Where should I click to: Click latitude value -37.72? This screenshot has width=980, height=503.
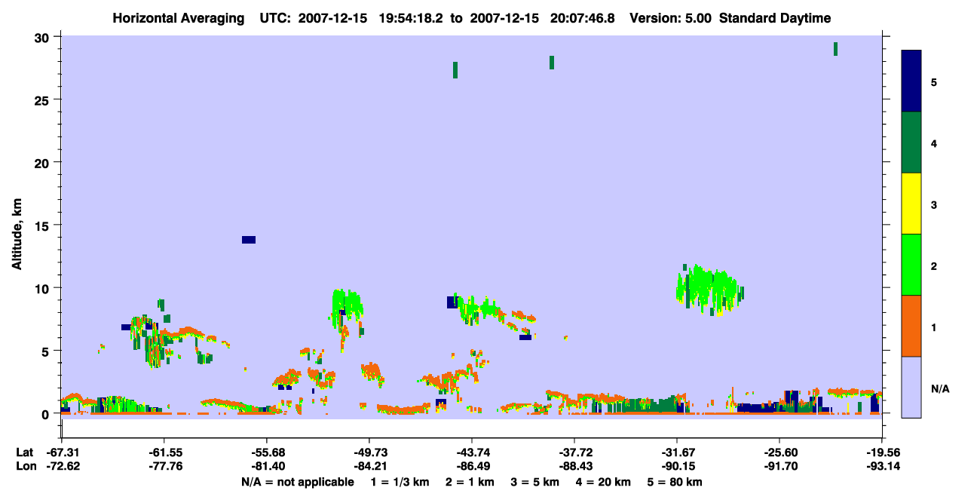click(574, 452)
